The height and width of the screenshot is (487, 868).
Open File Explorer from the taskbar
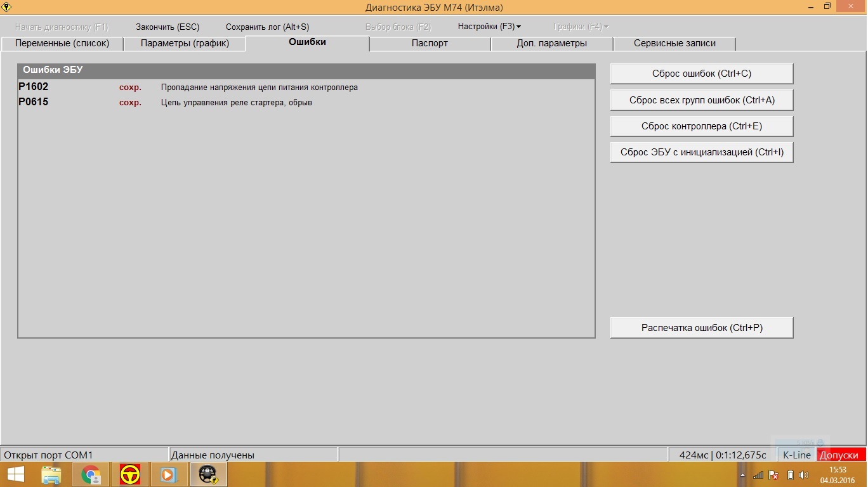pyautogui.click(x=51, y=474)
